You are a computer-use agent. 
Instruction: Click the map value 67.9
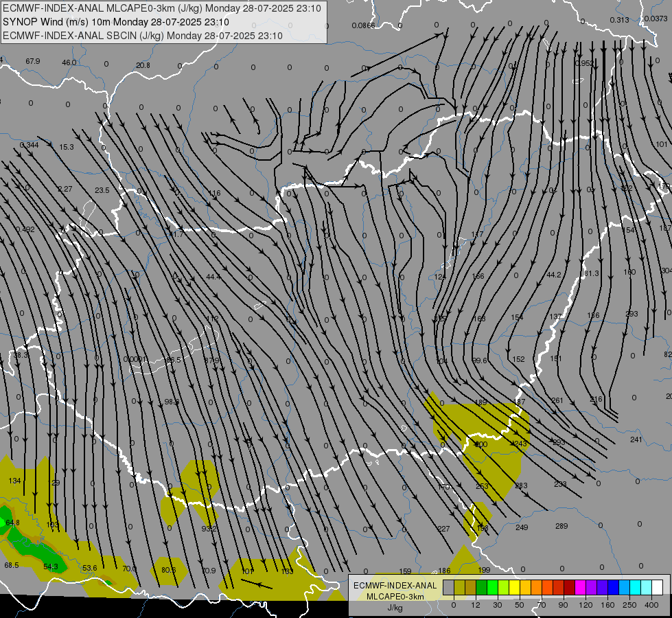point(32,61)
